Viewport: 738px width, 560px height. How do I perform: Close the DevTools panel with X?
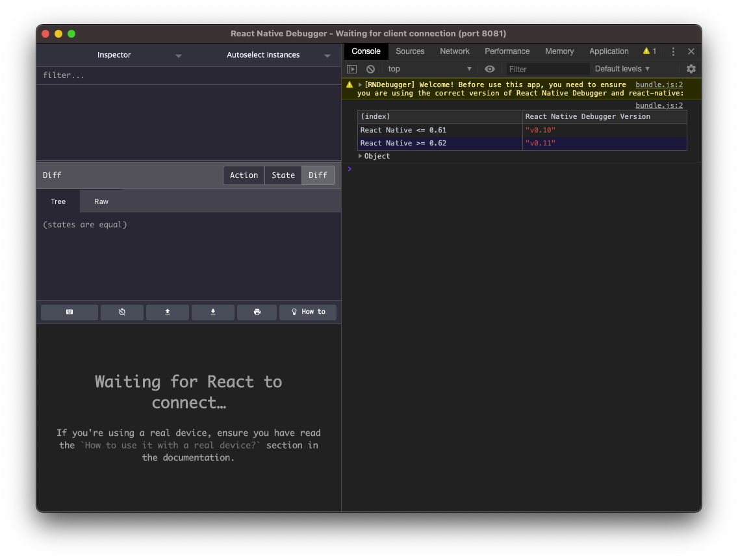(x=691, y=51)
